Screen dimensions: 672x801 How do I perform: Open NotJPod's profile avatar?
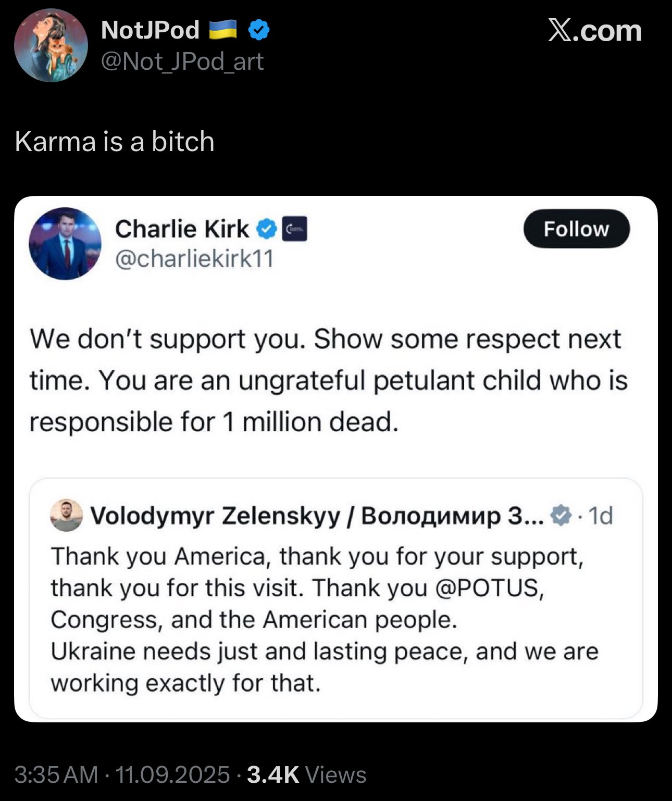pyautogui.click(x=51, y=45)
